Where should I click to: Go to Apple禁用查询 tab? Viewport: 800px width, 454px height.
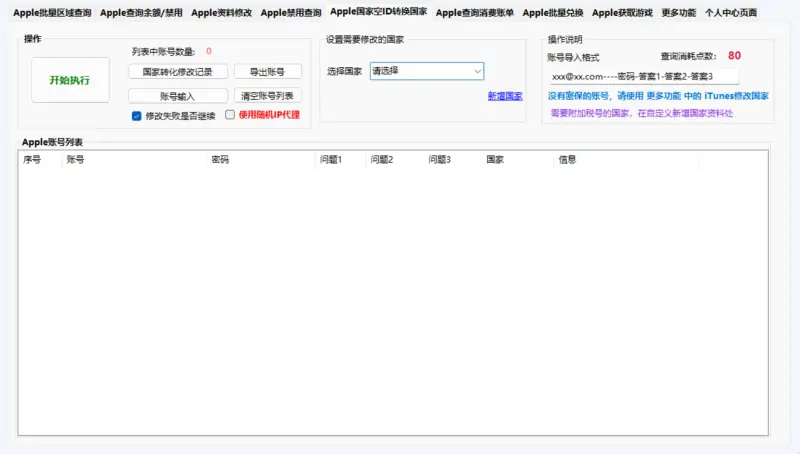click(x=291, y=13)
